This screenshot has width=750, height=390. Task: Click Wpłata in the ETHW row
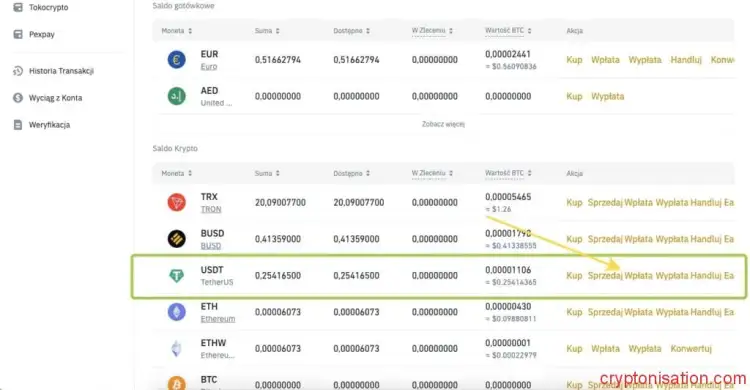[605, 348]
